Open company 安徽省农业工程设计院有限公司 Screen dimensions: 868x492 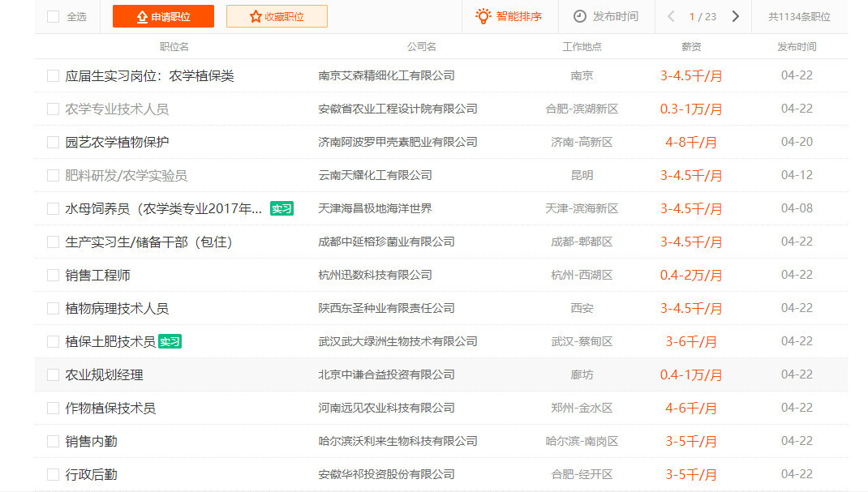(397, 109)
